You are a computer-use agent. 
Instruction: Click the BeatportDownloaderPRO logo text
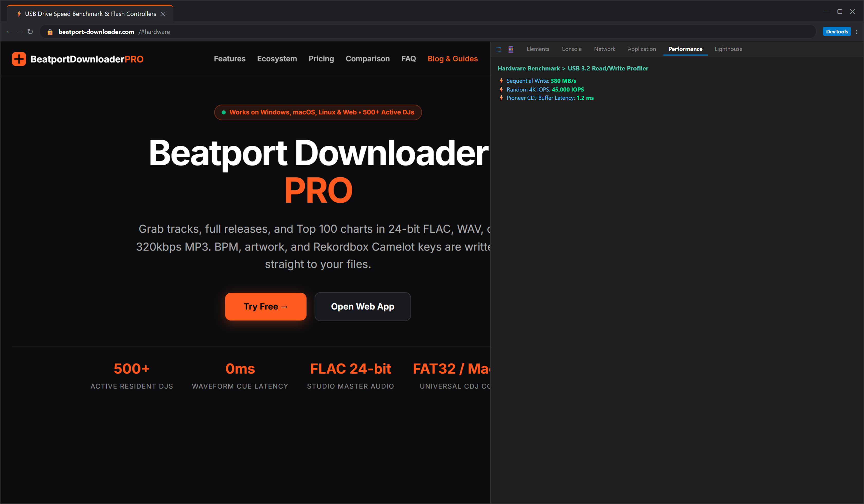[87, 59]
